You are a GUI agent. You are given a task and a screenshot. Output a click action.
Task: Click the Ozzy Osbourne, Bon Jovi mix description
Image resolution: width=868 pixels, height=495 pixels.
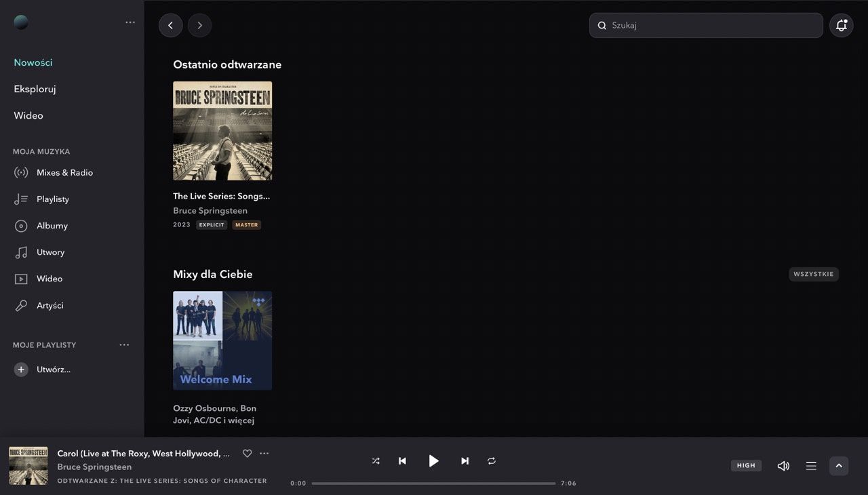click(x=214, y=414)
